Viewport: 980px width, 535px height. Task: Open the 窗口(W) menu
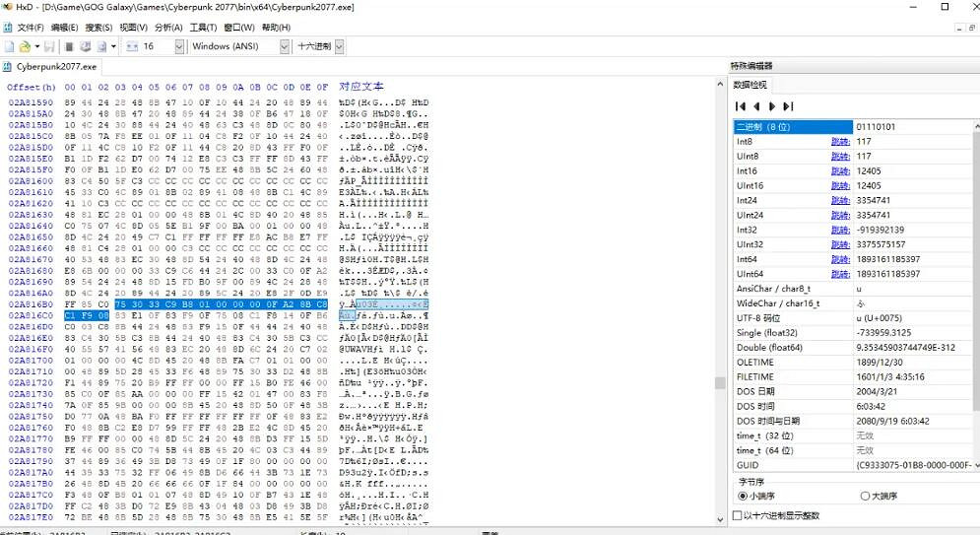click(x=239, y=28)
